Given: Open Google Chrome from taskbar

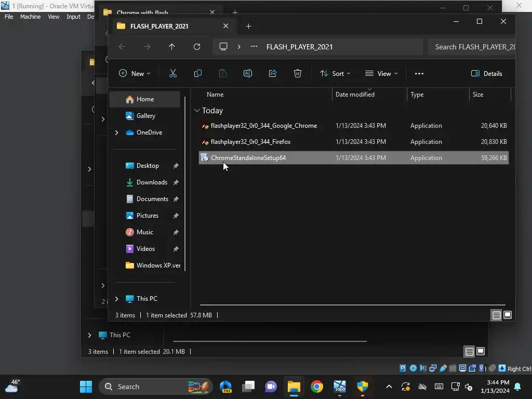Looking at the screenshot, I should tap(316, 387).
